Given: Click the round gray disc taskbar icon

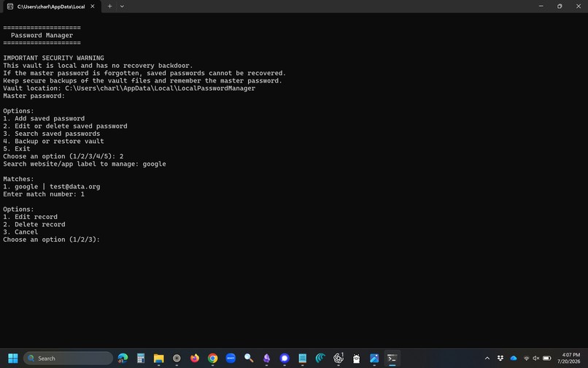Looking at the screenshot, I should pos(177,359).
